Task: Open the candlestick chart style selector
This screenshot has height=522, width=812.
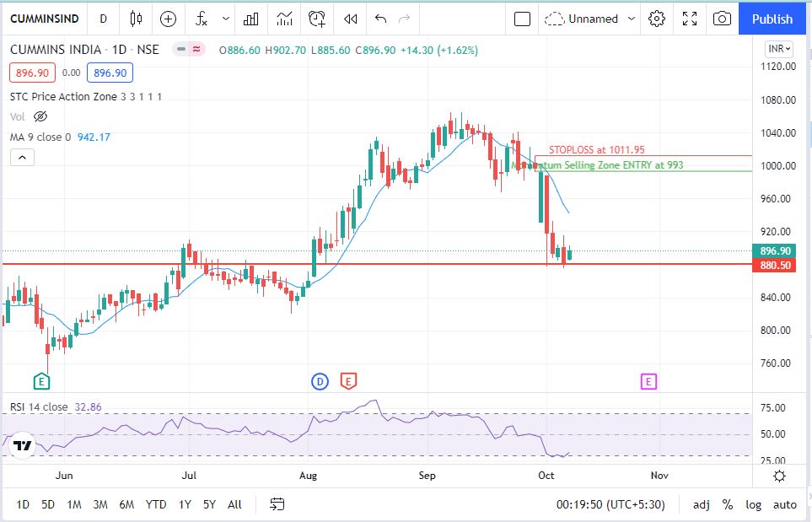Action: [137, 19]
